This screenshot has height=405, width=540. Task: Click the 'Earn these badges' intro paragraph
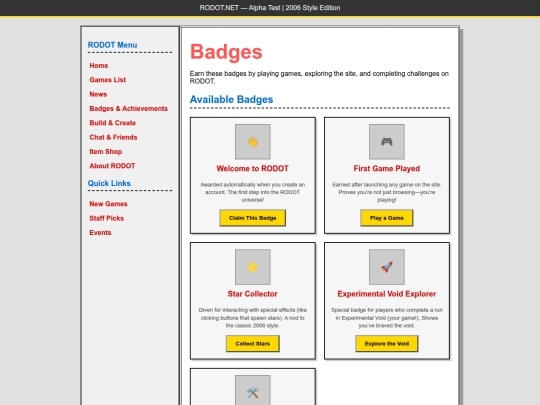click(x=319, y=77)
